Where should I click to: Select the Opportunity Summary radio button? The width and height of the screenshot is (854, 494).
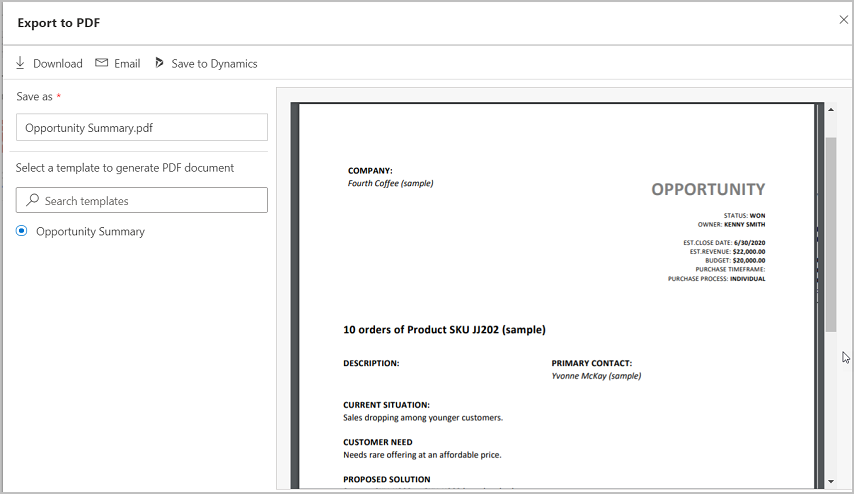click(22, 231)
